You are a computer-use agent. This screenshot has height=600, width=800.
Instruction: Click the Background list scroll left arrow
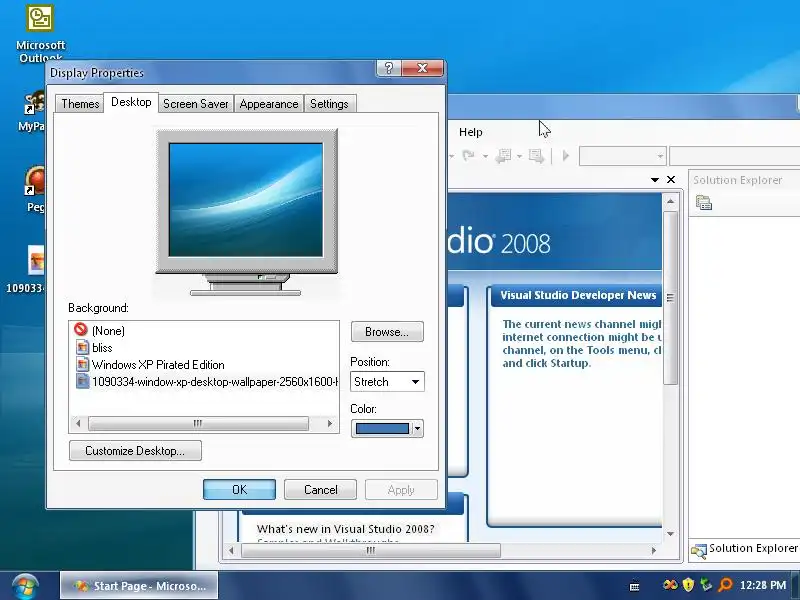[x=78, y=423]
